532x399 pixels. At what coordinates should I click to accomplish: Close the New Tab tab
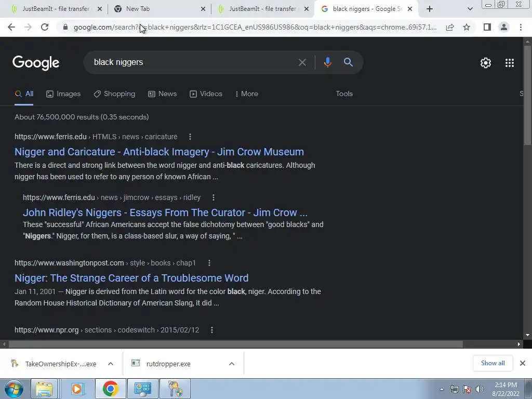point(203,9)
